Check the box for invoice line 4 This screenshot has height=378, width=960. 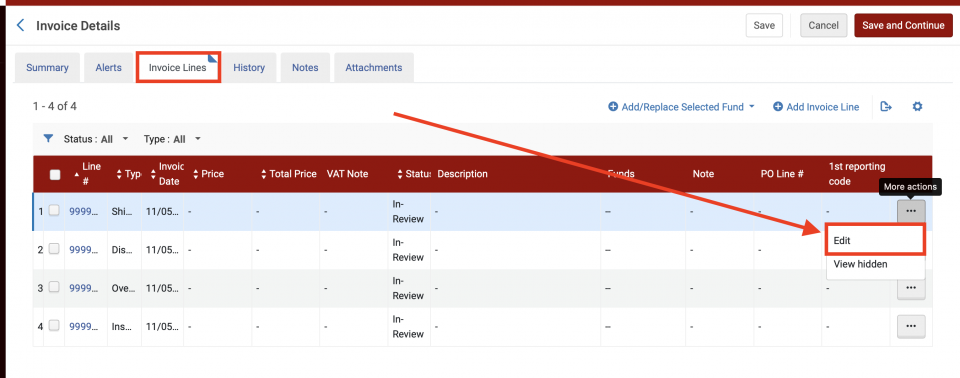54,326
